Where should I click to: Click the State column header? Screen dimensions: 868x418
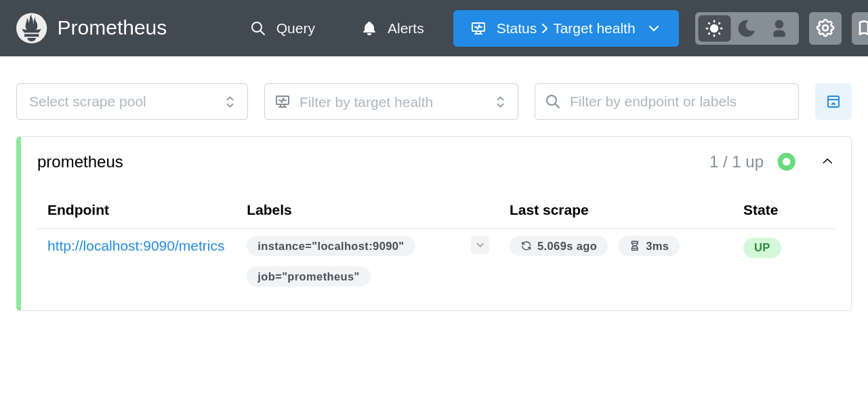click(760, 210)
